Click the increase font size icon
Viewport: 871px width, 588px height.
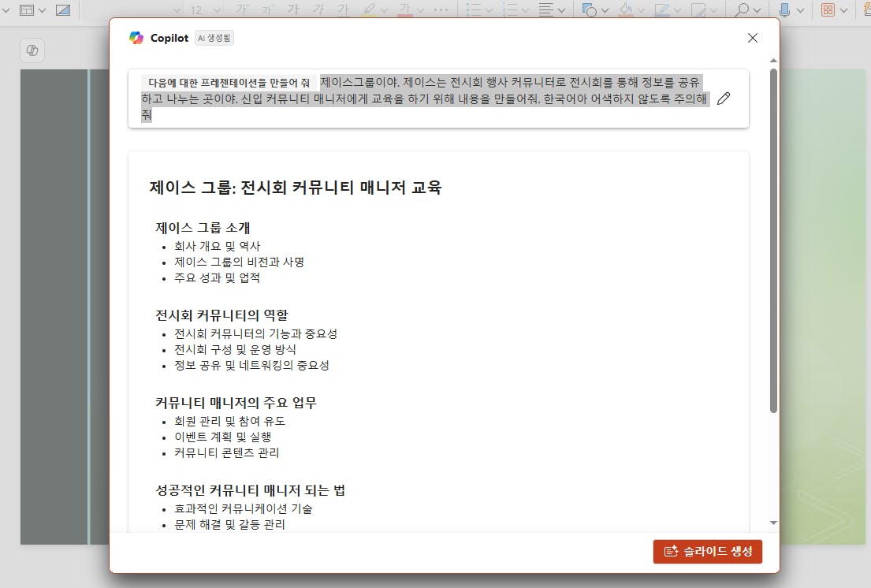coord(243,10)
